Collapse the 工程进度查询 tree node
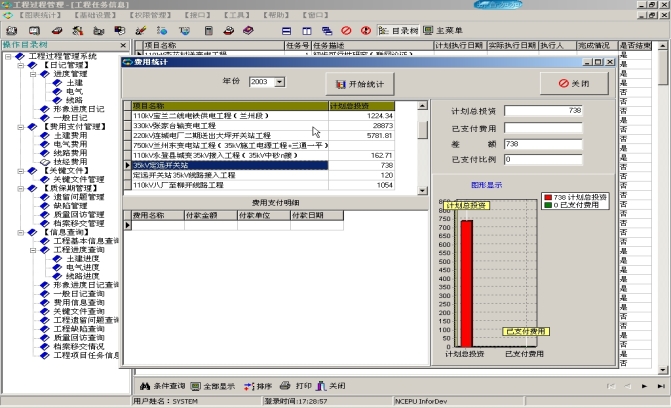This screenshot has width=671, height=408. click(33, 250)
